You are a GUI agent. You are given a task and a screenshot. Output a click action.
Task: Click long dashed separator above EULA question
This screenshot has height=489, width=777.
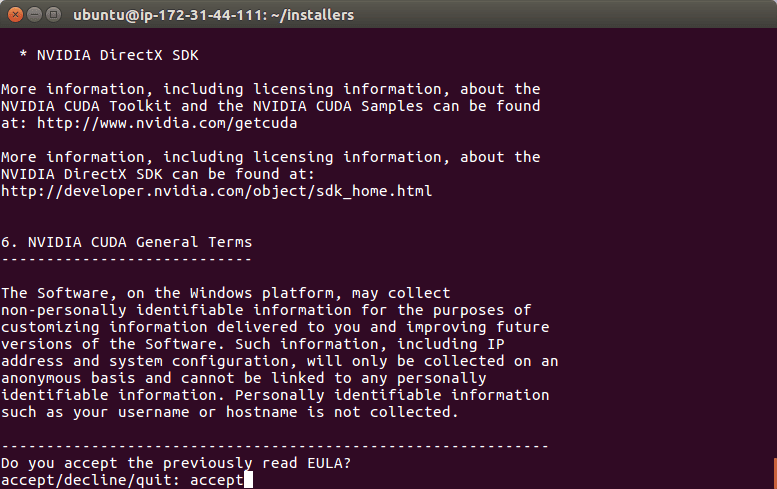275,446
